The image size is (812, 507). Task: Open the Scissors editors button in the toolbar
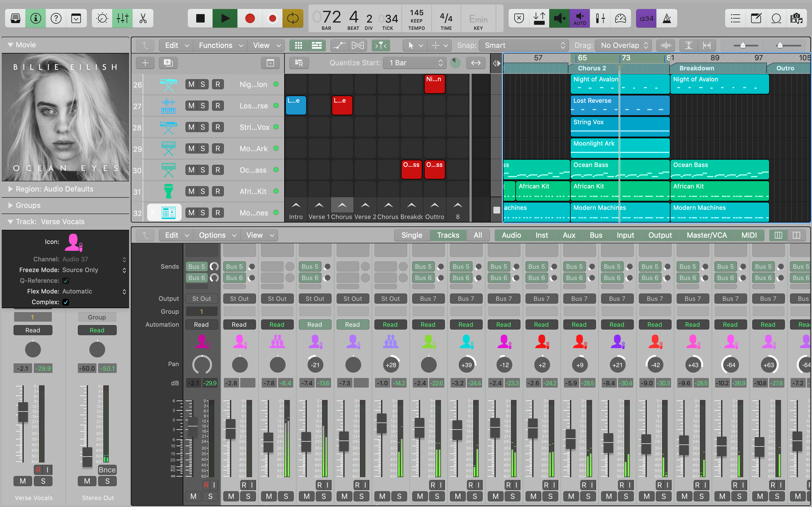(143, 18)
